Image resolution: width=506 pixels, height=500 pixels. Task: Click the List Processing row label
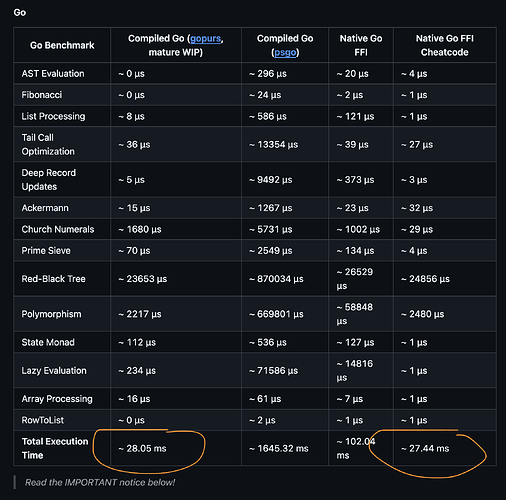click(53, 116)
